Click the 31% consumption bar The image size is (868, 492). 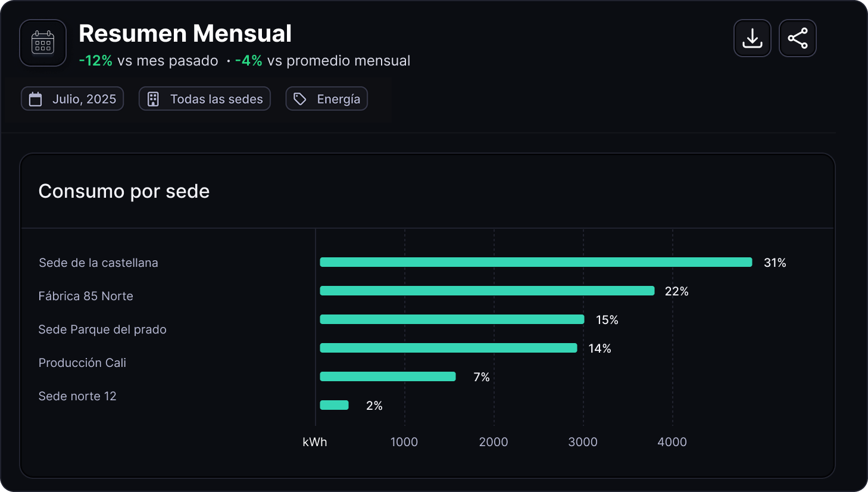tap(536, 262)
